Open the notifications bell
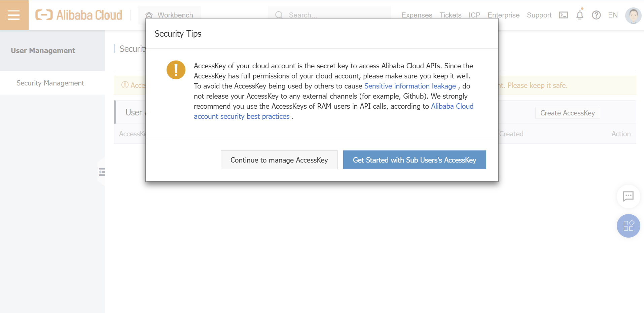The width and height of the screenshot is (644, 313). (580, 15)
